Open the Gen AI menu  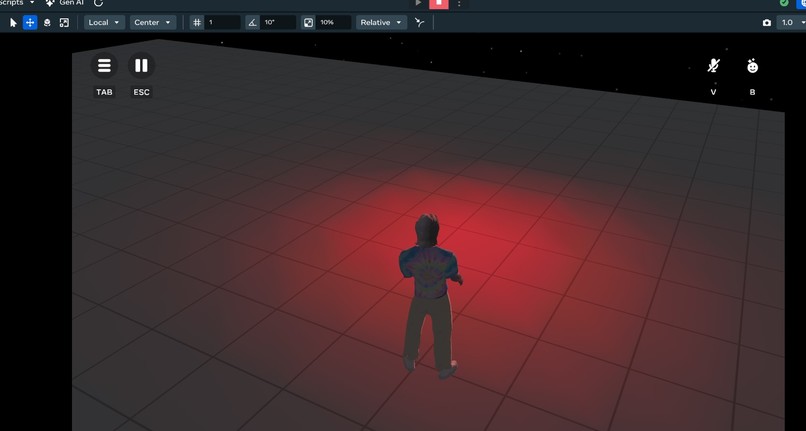pos(64,3)
